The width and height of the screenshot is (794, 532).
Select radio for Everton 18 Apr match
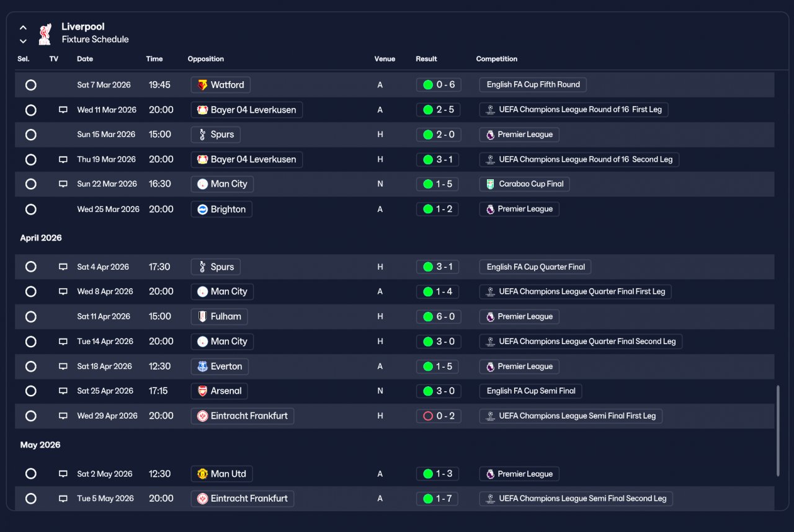30,366
